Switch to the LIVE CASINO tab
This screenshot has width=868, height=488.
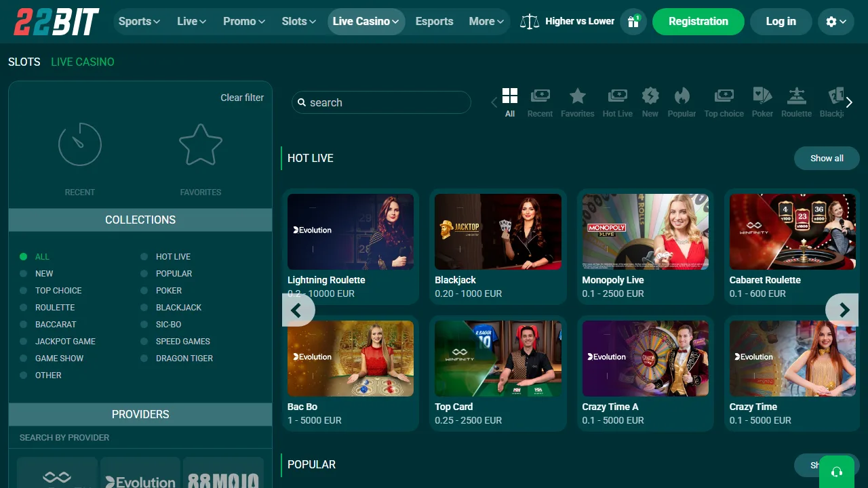point(83,62)
